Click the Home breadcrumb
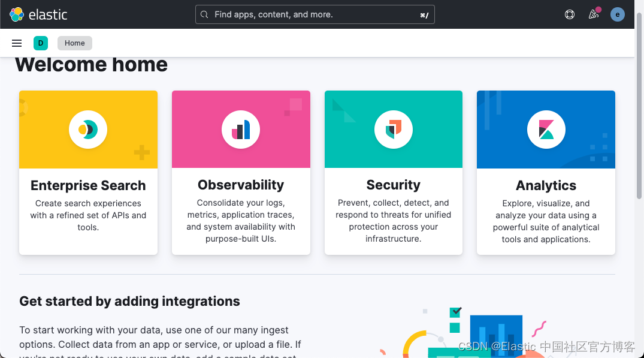Screen dimensions: 644x358 [x=75, y=43]
